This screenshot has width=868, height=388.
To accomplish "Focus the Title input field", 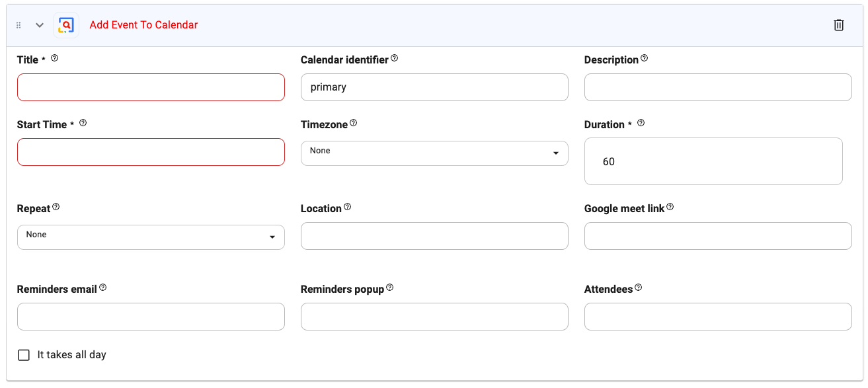I will (151, 87).
